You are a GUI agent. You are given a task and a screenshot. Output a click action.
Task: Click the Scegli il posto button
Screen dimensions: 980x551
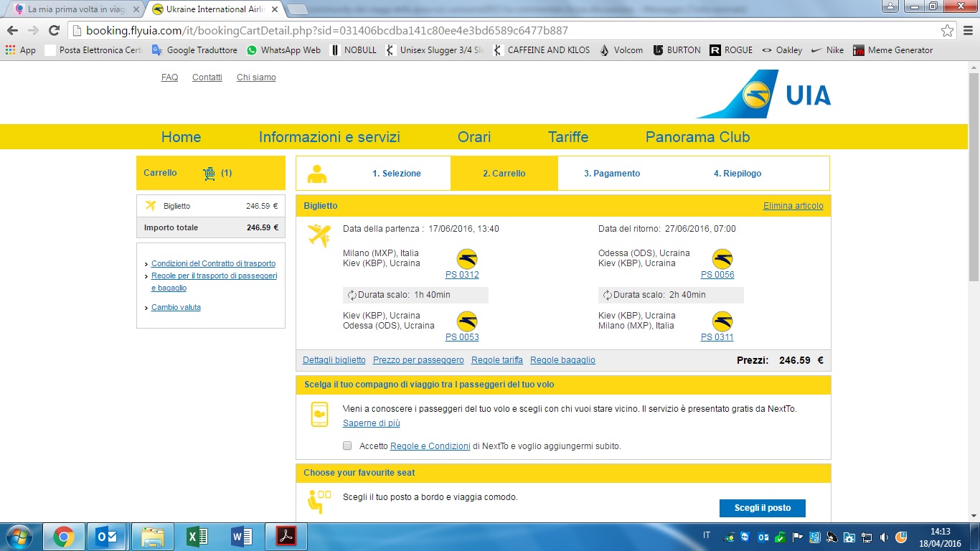(762, 508)
